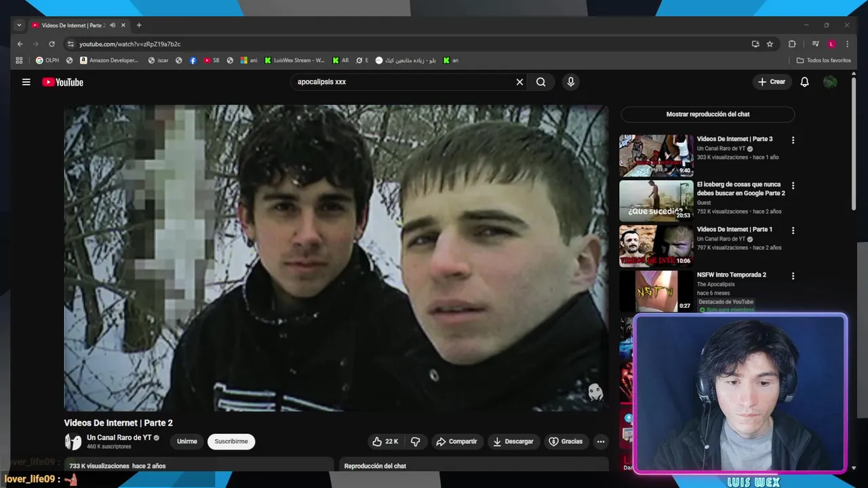Open options for Videos De Internet Parte 1
Image resolution: width=868 pixels, height=488 pixels.
point(793,230)
